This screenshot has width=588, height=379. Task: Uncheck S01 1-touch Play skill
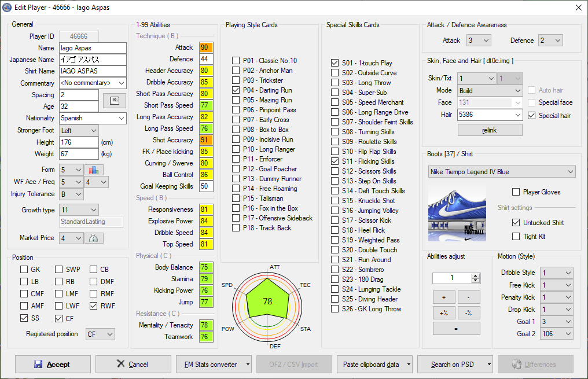(335, 63)
